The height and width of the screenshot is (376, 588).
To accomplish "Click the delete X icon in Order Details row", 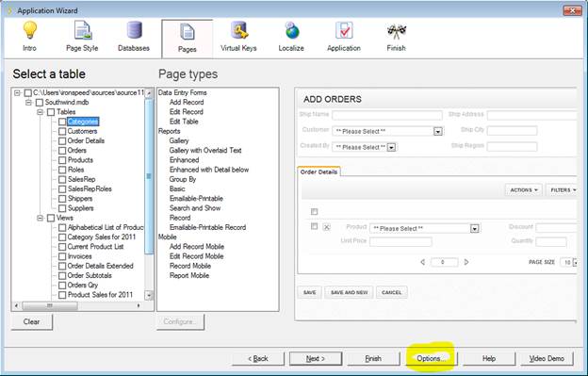I will (327, 227).
